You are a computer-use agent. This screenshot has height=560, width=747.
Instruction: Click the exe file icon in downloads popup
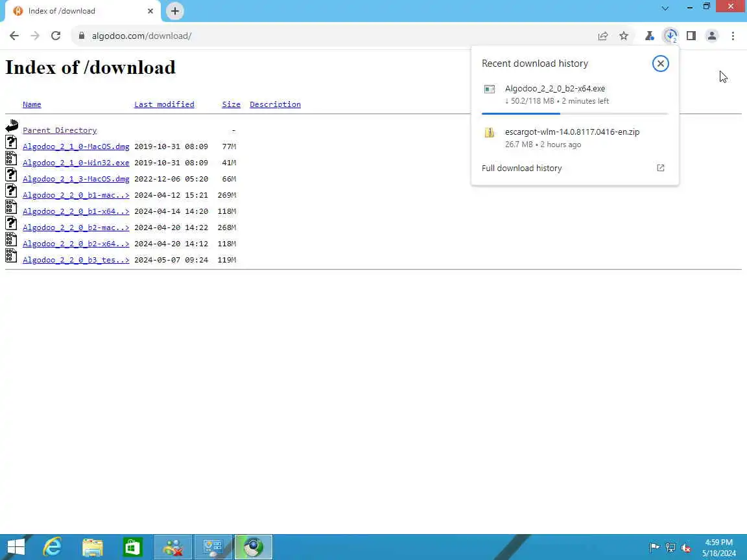[x=490, y=89]
